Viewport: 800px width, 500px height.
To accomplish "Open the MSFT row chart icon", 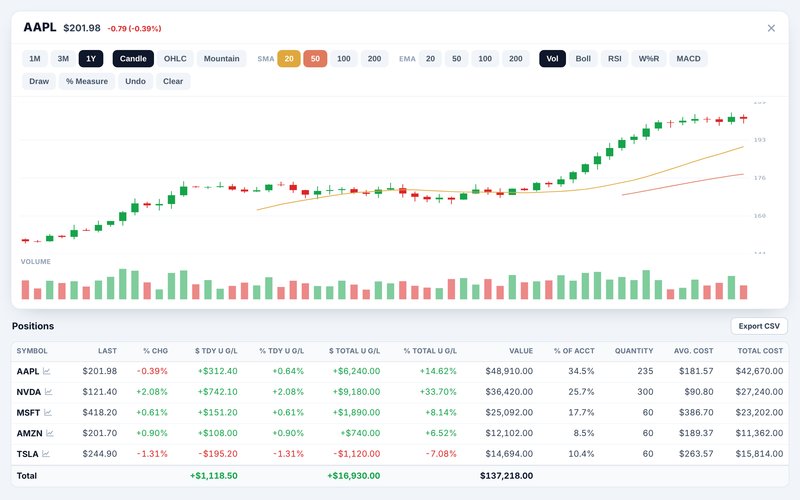I will [47, 412].
